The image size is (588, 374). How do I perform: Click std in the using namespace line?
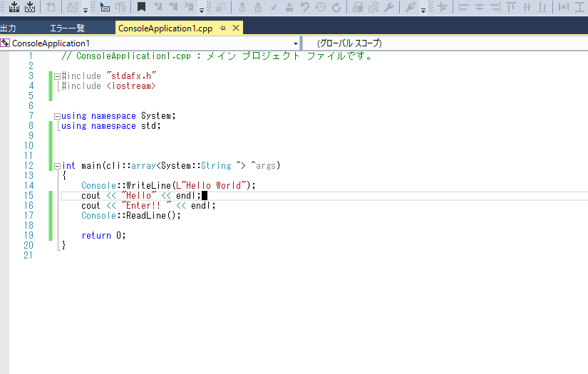pyautogui.click(x=148, y=126)
